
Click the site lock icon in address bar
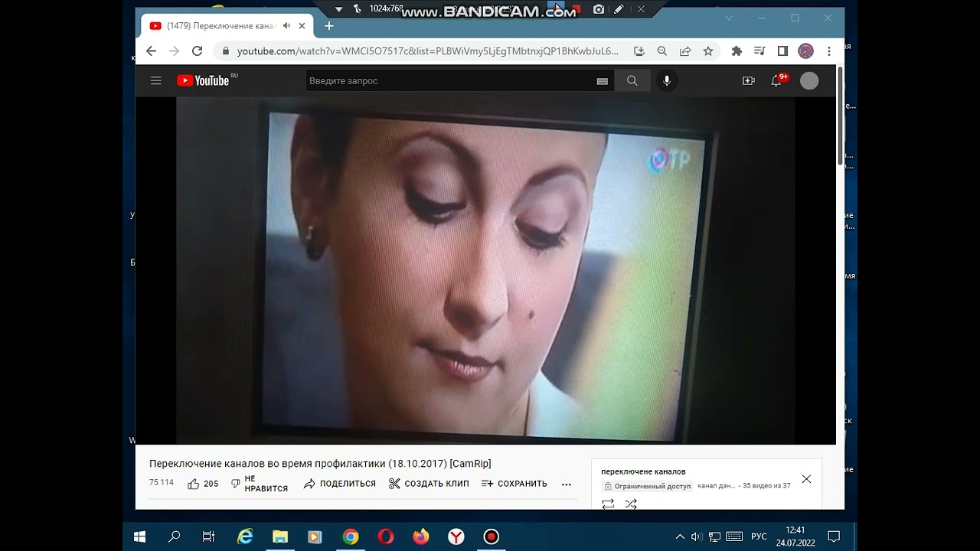[226, 51]
